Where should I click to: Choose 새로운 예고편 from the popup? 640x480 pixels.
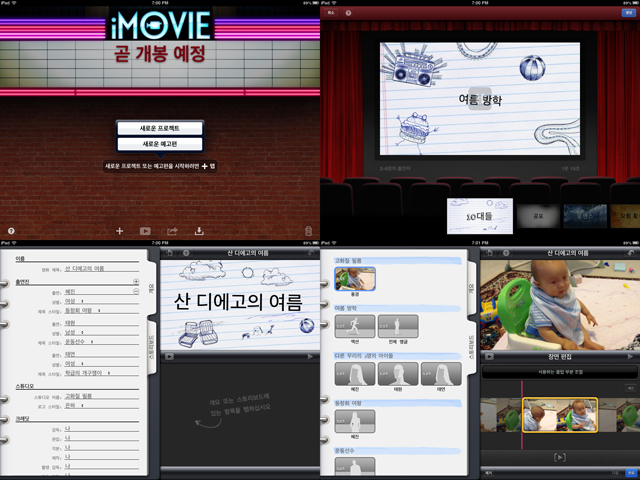(160, 144)
